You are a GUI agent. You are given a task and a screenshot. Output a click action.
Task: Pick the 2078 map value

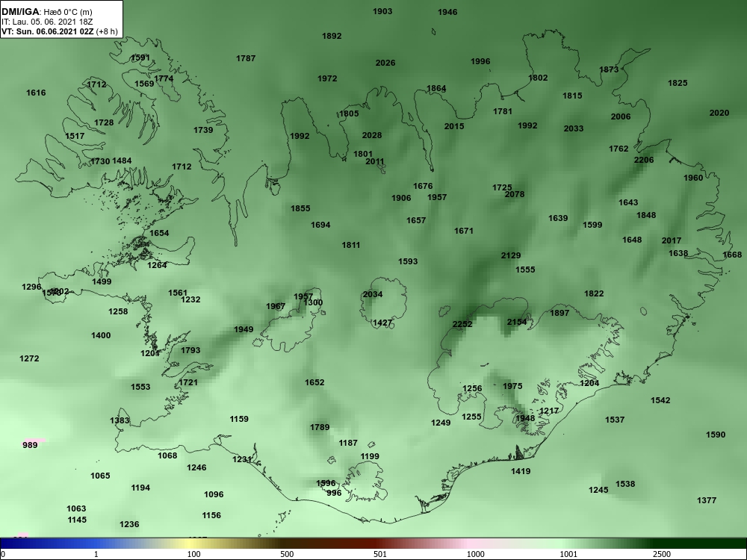(x=515, y=194)
